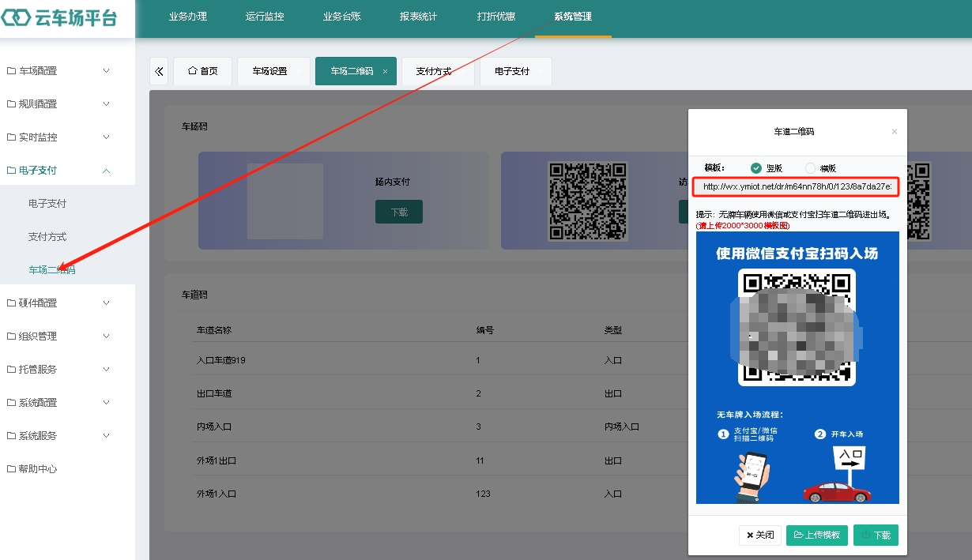Click 外场1出口 row name
Viewport: 972px width, 560px height.
pyautogui.click(x=217, y=460)
